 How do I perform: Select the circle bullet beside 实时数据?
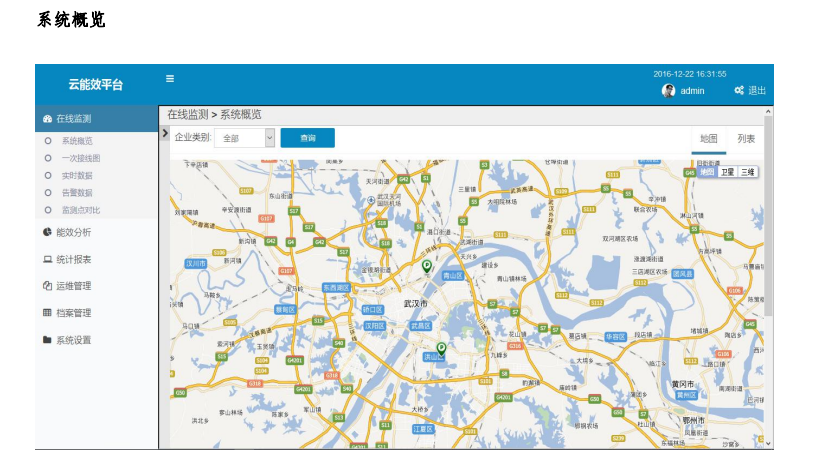(48, 175)
